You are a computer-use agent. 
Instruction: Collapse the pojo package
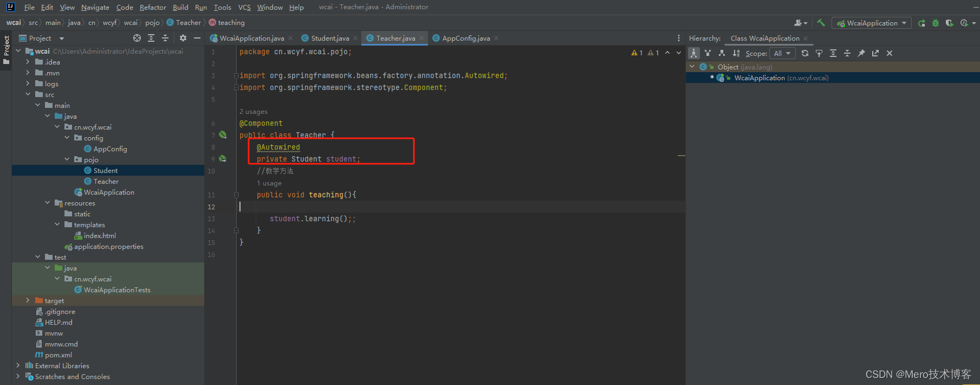coord(67,159)
